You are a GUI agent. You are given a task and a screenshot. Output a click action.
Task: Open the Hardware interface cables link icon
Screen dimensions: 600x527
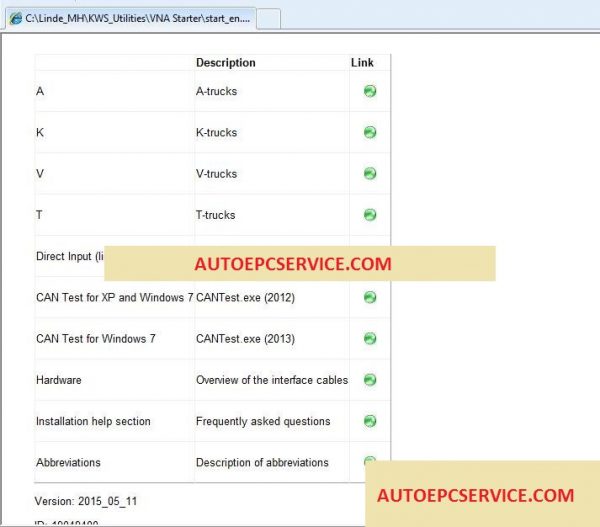coord(370,380)
